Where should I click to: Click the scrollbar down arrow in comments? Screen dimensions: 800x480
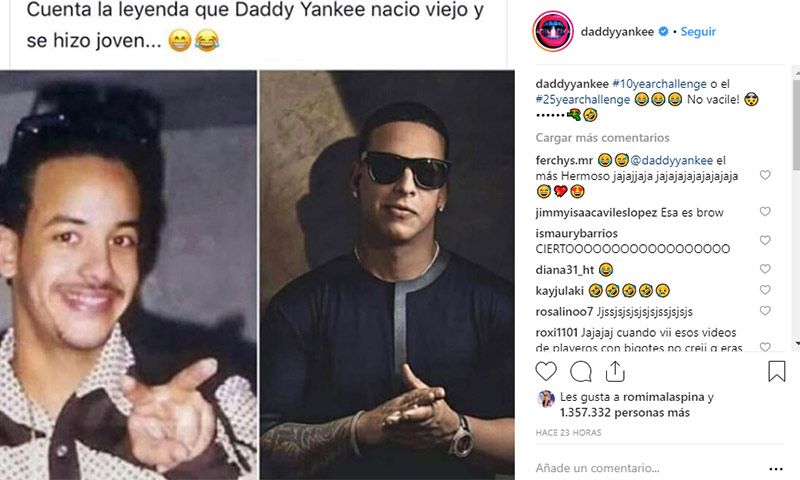point(796,344)
